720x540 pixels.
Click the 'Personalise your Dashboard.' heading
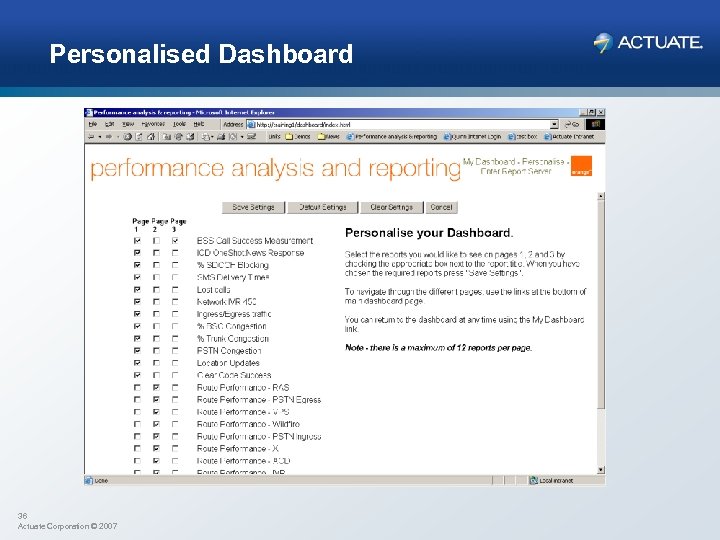pos(429,233)
